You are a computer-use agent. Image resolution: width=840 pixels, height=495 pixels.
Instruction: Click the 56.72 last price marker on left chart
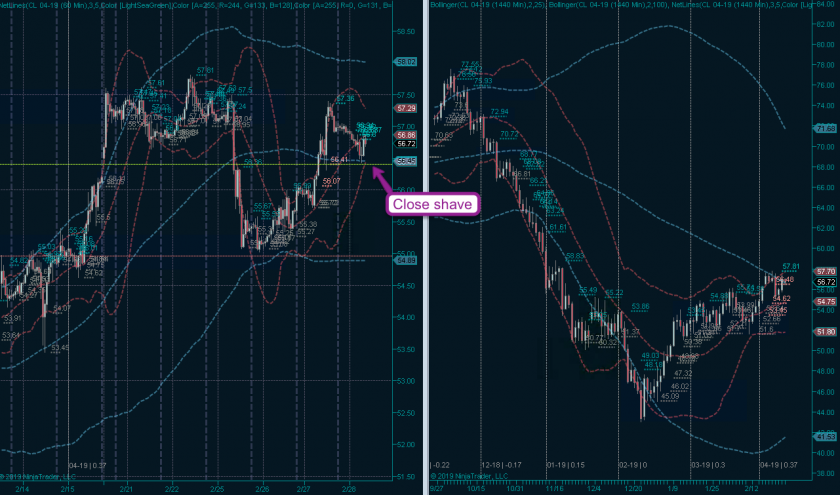click(x=406, y=144)
